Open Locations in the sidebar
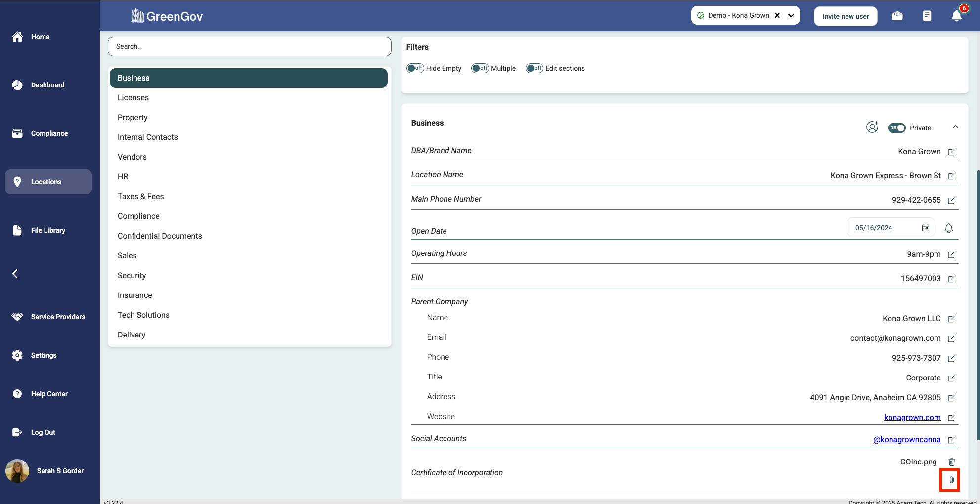 tap(48, 182)
